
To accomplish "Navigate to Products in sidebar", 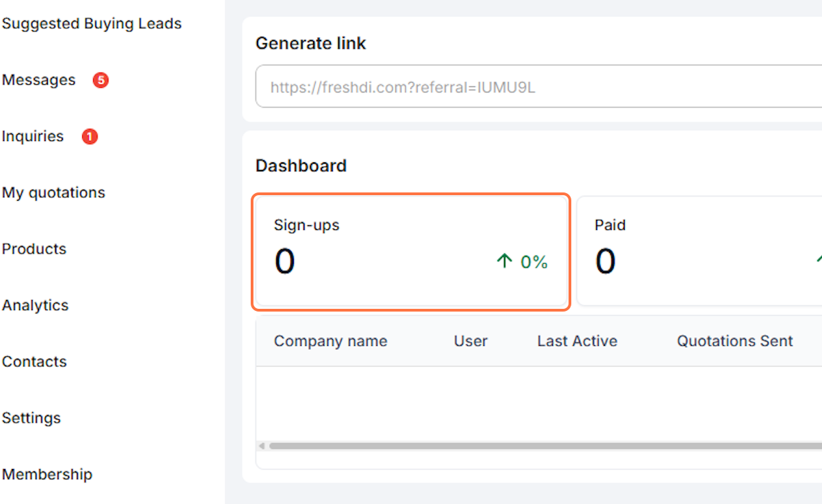I will pos(34,249).
